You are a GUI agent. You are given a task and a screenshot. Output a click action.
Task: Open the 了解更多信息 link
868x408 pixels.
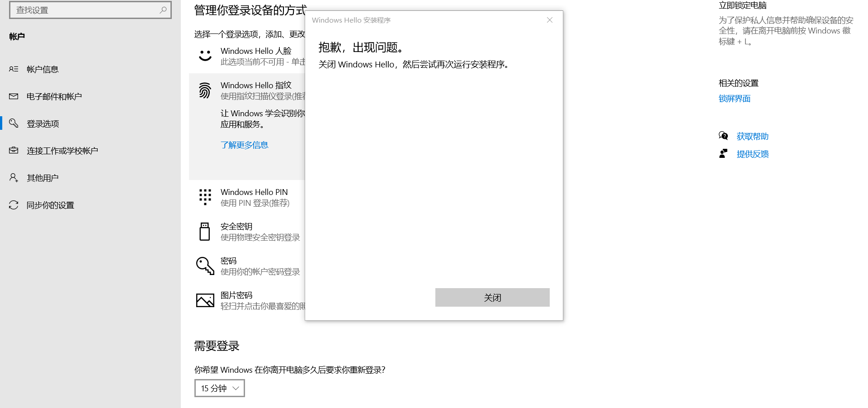tap(244, 145)
